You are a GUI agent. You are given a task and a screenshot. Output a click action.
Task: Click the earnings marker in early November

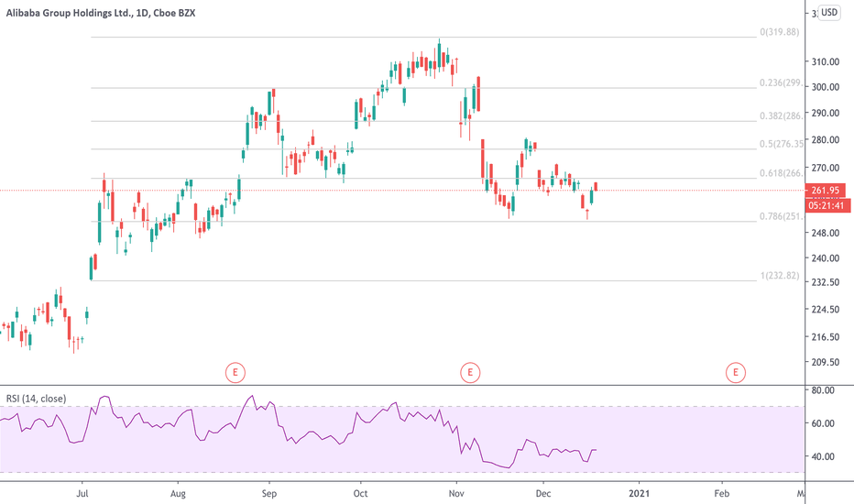pos(470,373)
